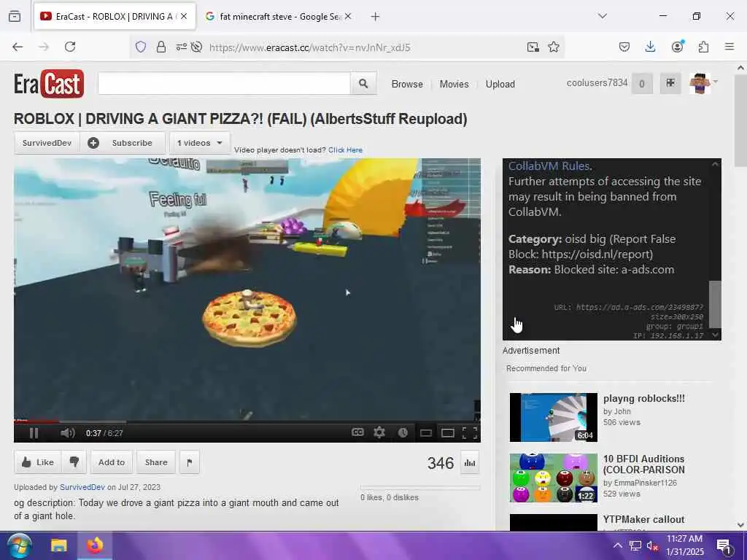Image resolution: width=747 pixels, height=560 pixels.
Task: Enter fullscreen video mode
Action: pyautogui.click(x=470, y=432)
